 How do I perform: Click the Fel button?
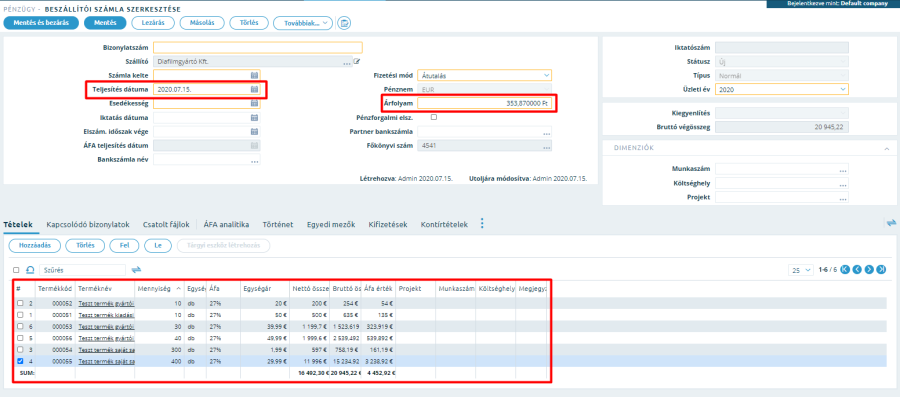click(125, 246)
